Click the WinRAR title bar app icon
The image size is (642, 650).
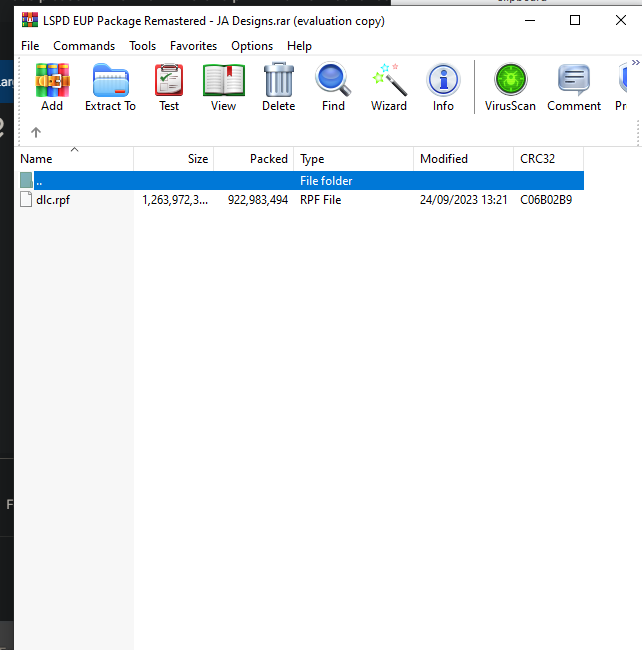point(30,20)
